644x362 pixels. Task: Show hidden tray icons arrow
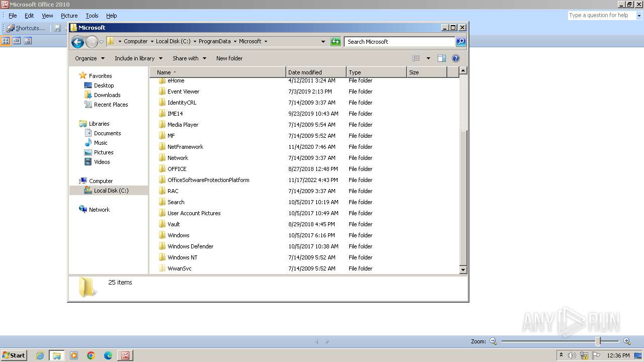tap(561, 355)
